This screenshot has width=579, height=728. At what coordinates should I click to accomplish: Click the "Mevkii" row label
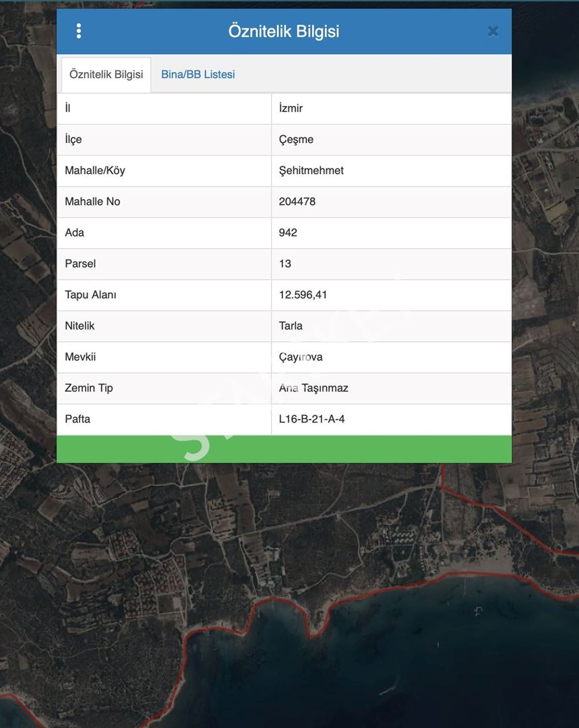[80, 357]
